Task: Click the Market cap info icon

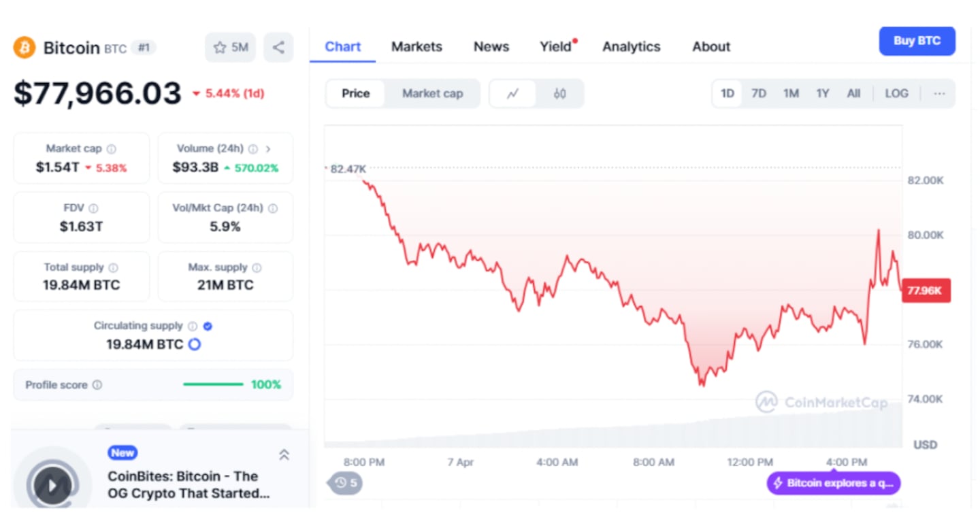Action: (x=111, y=149)
